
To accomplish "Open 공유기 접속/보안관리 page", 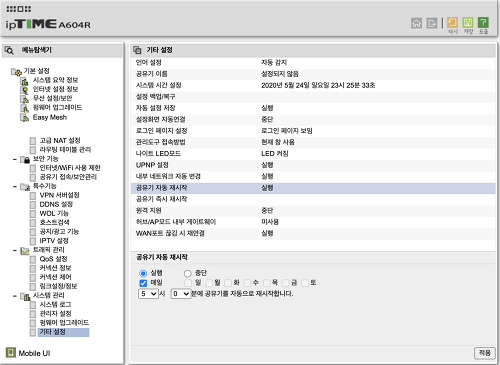I will pyautogui.click(x=68, y=177).
